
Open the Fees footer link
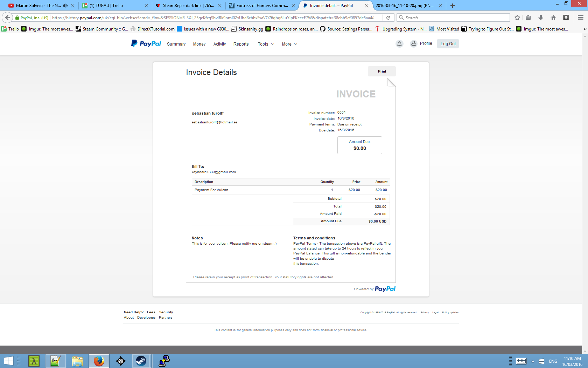151,312
